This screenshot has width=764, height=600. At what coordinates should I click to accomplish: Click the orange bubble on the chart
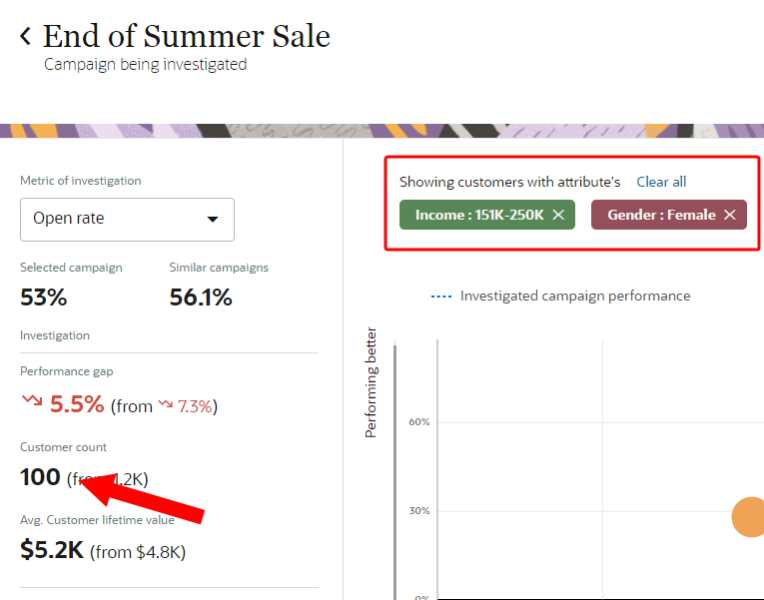coord(749,517)
